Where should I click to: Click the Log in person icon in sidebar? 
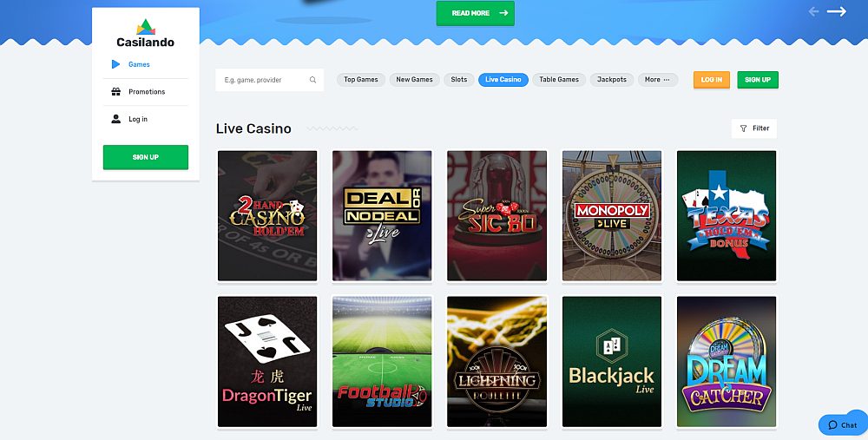116,119
